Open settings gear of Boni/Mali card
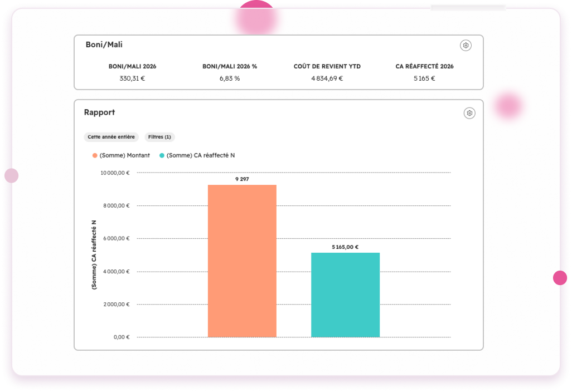This screenshot has width=572, height=392. [466, 46]
